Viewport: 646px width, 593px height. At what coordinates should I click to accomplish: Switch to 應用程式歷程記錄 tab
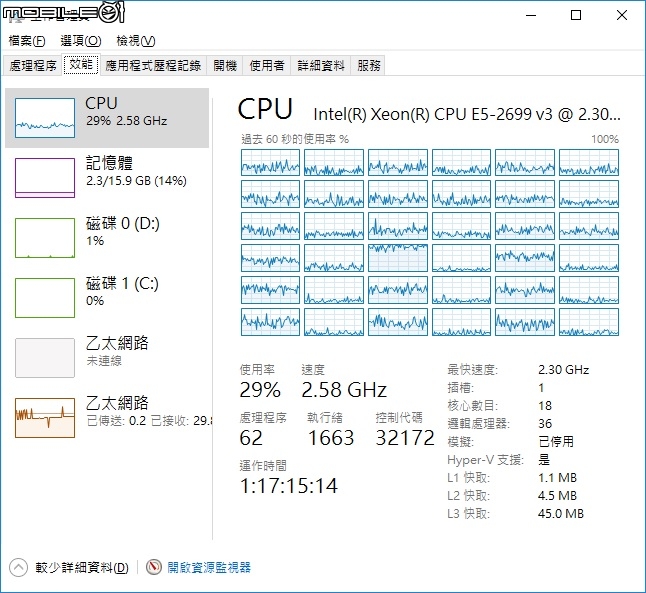click(x=153, y=66)
